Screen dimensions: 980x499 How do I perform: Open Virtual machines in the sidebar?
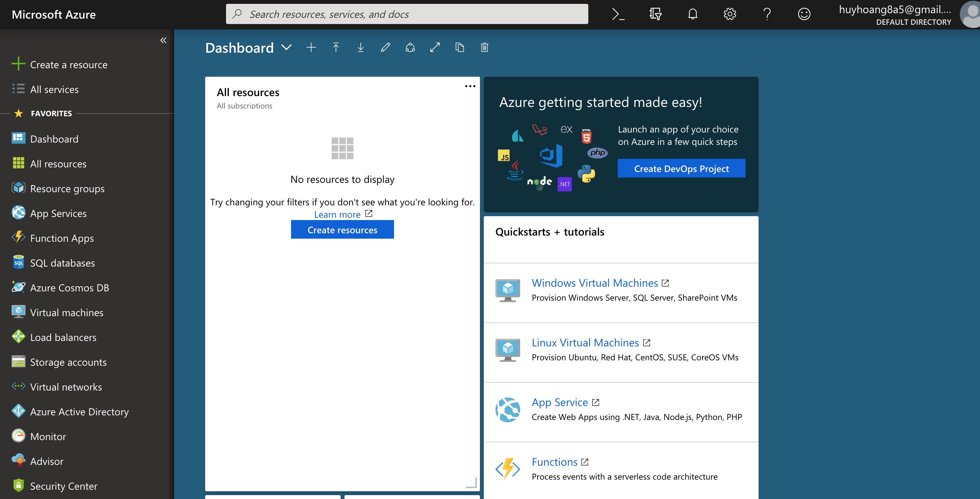[67, 313]
